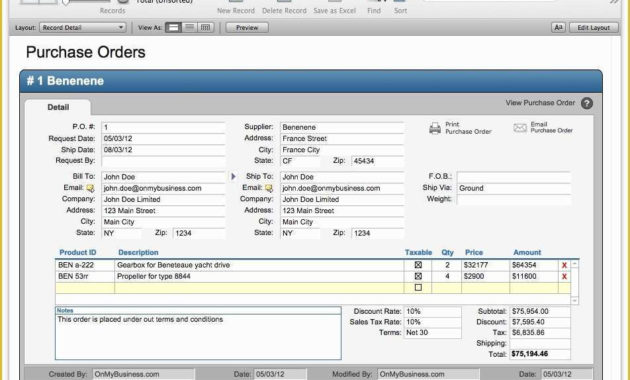Click the Product ID column header
Image resolution: width=630 pixels, height=380 pixels.
coord(78,252)
